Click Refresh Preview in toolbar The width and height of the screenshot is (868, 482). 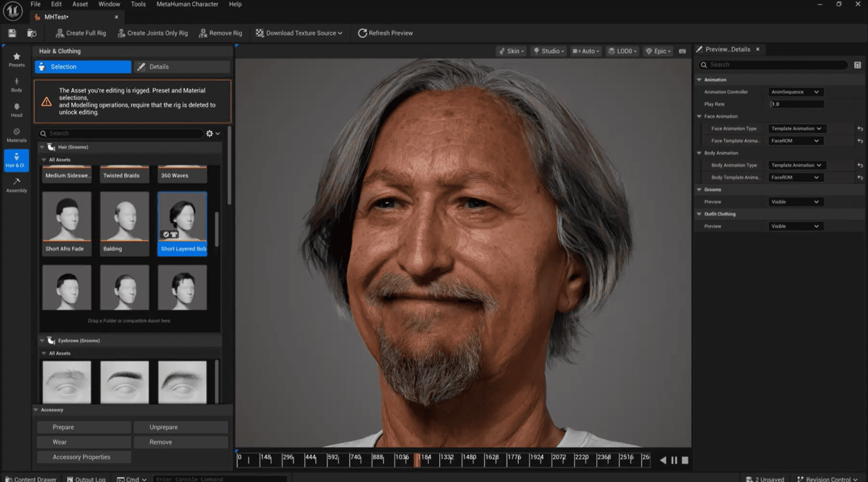[x=385, y=33]
